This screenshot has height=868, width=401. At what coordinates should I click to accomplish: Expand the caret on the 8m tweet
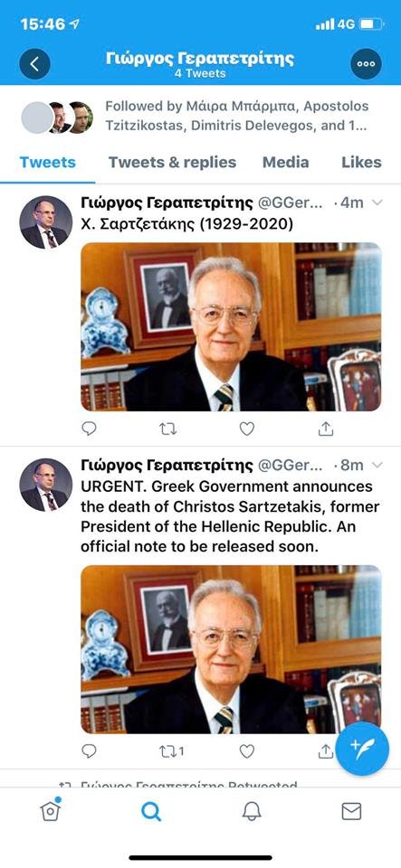[x=377, y=465]
